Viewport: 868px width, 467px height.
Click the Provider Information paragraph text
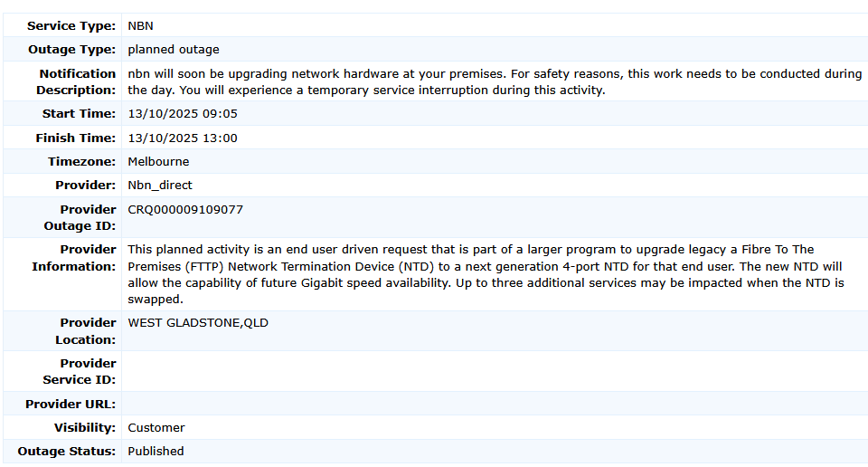(486, 274)
